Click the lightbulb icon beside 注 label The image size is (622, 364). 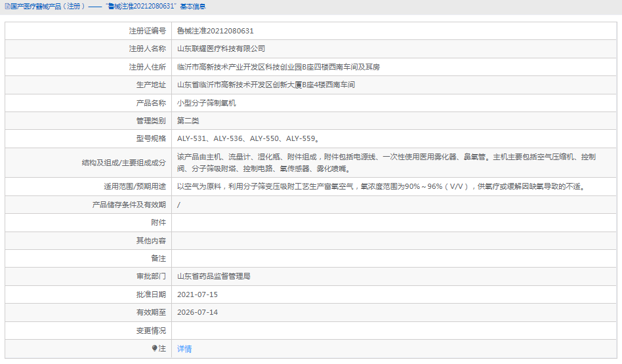tap(154, 348)
